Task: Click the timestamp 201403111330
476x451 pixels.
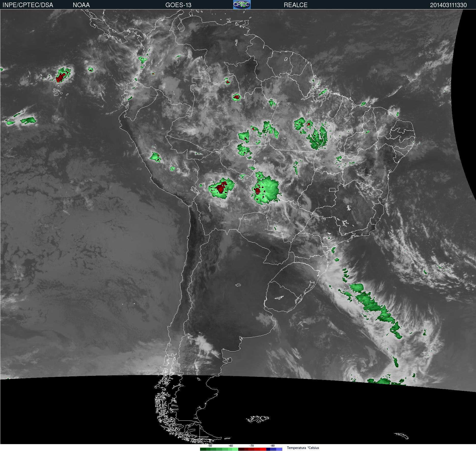Action: 448,5
